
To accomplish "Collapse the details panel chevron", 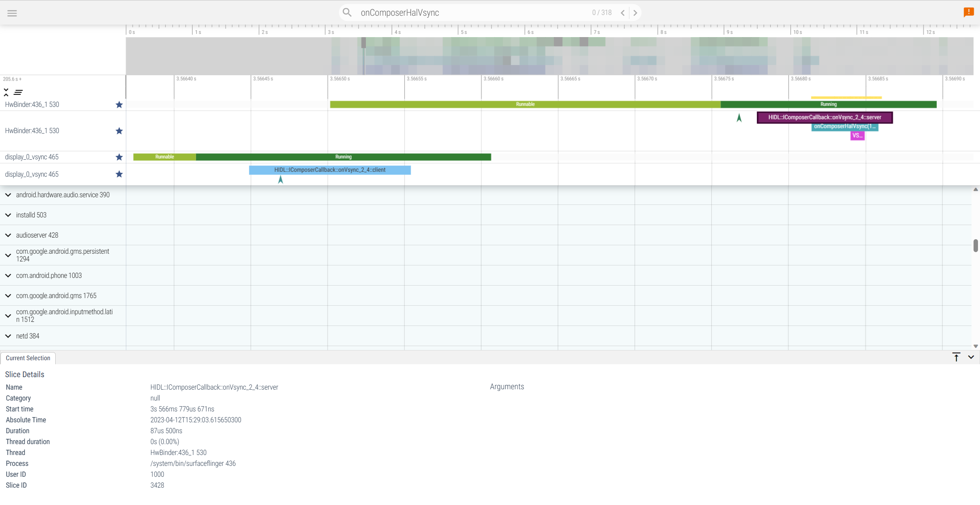I will click(971, 357).
